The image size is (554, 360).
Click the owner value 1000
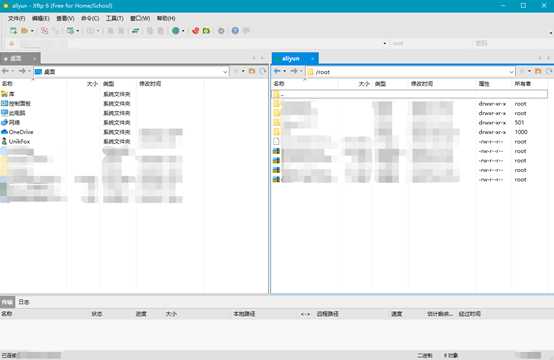[x=521, y=132]
